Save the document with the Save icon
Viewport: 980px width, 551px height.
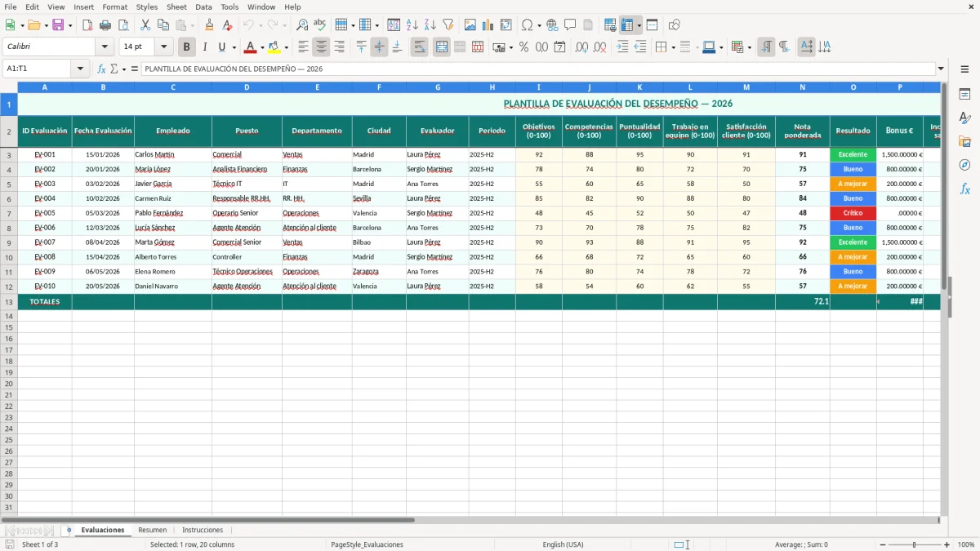tap(58, 25)
